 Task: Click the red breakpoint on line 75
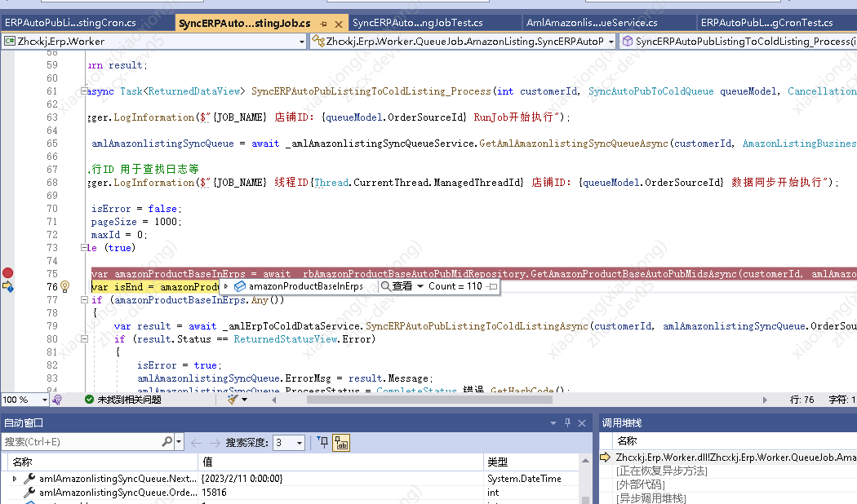(x=7, y=273)
